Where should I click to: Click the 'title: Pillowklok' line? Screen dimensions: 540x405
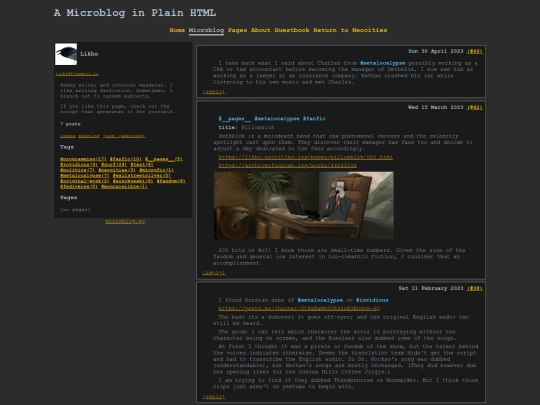246,127
